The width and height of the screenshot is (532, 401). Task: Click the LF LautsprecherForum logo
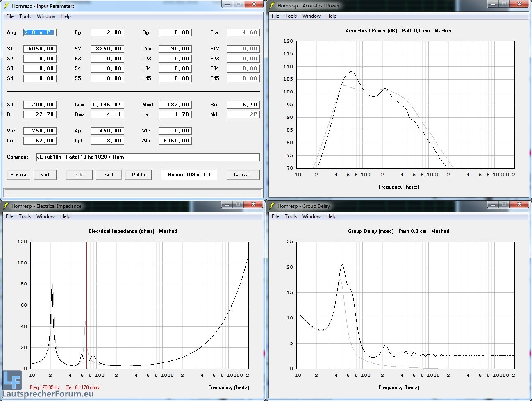[x=11, y=380]
